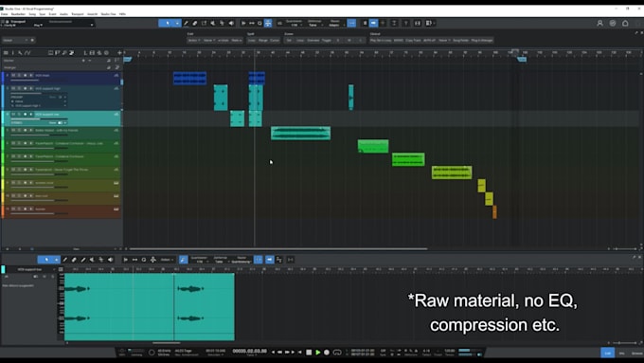Image resolution: width=644 pixels, height=363 pixels.
Task: Click the arrangement horizontal scrollbar
Action: (x=278, y=248)
